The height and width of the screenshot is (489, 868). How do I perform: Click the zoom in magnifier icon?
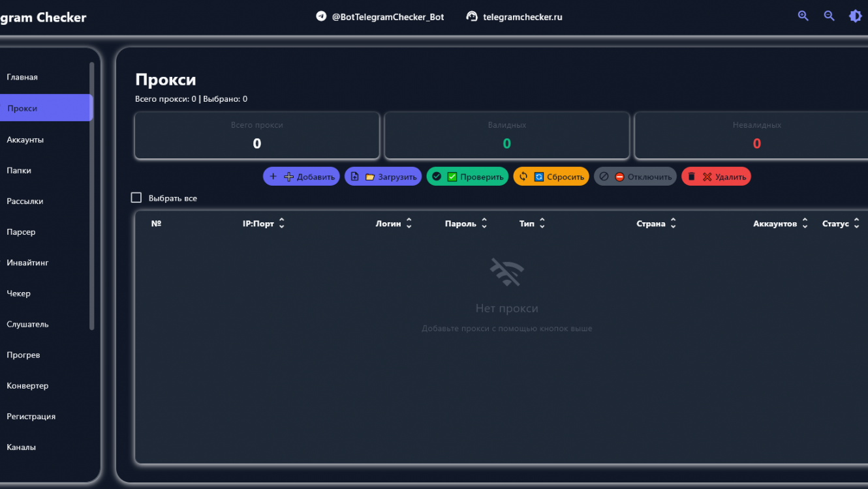point(803,16)
